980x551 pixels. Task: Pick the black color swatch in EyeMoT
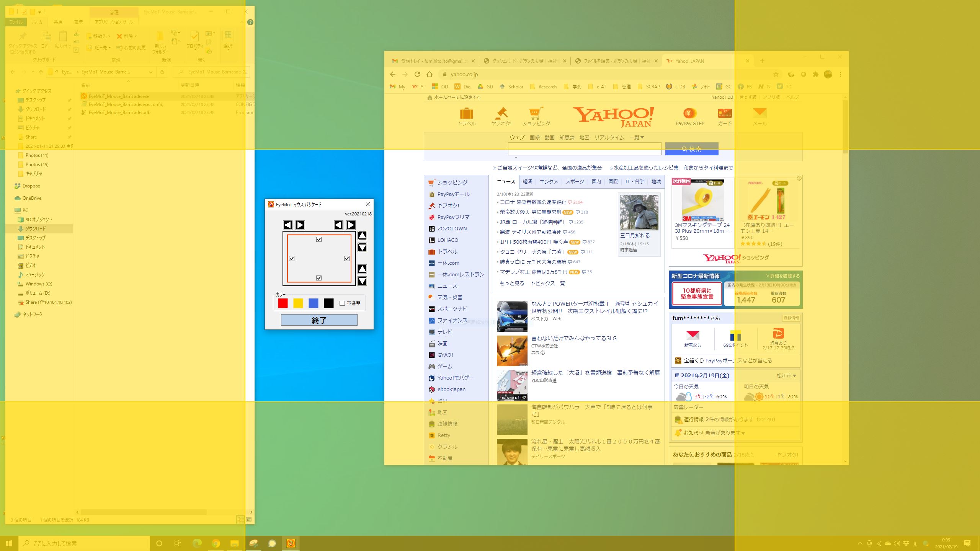(x=329, y=303)
